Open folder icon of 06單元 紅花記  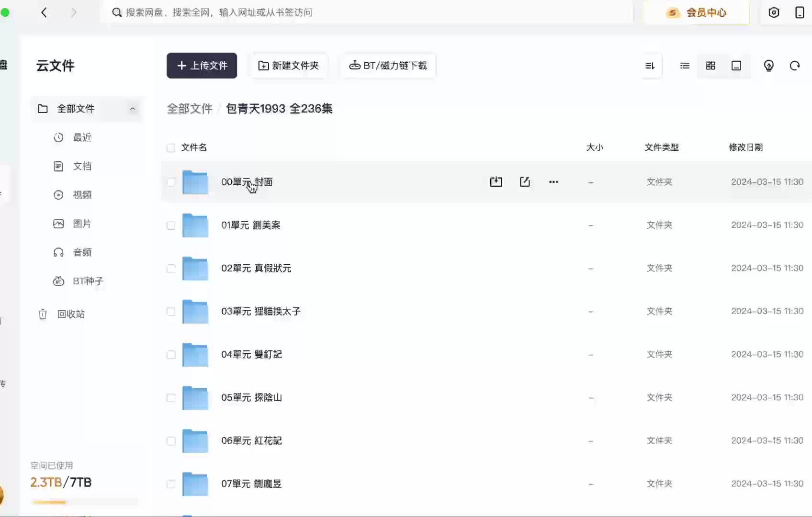pos(195,440)
